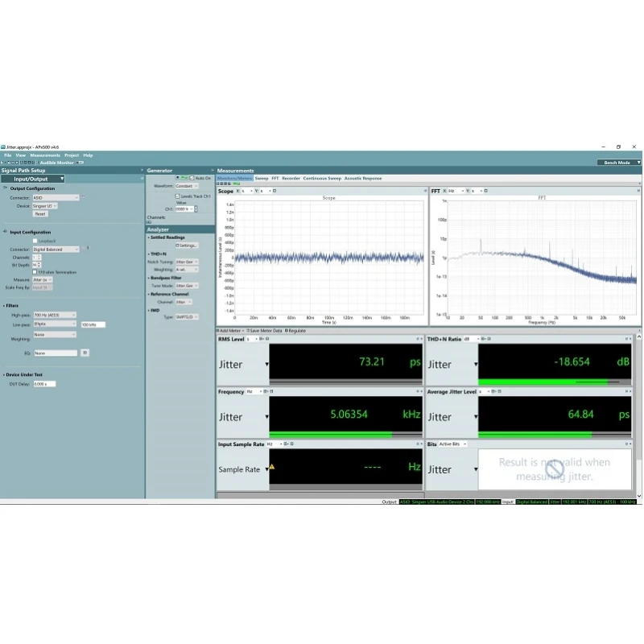Screen dimensions: 644x644
Task: Click the warning icon on Input Sample Rate meter
Action: tap(271, 465)
